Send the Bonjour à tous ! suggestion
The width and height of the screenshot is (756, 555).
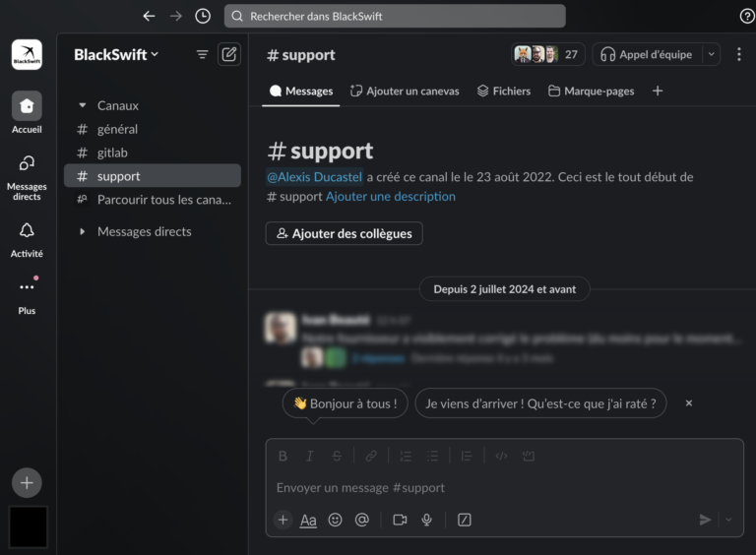pyautogui.click(x=346, y=403)
